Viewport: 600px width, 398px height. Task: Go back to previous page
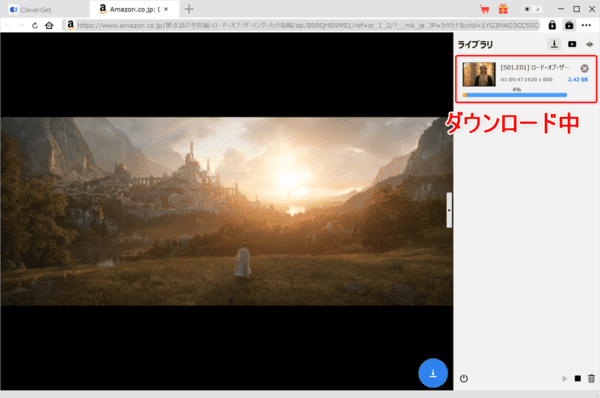pyautogui.click(x=8, y=25)
